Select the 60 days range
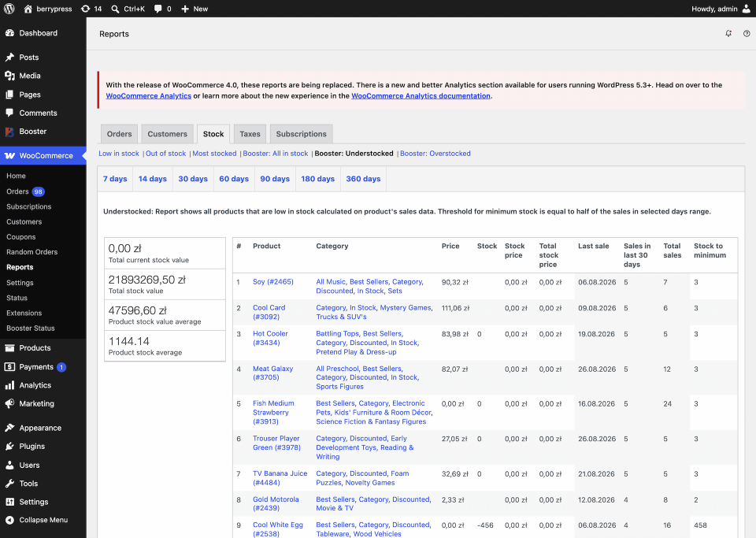Screen dimensions: 756x538 tap(234, 179)
